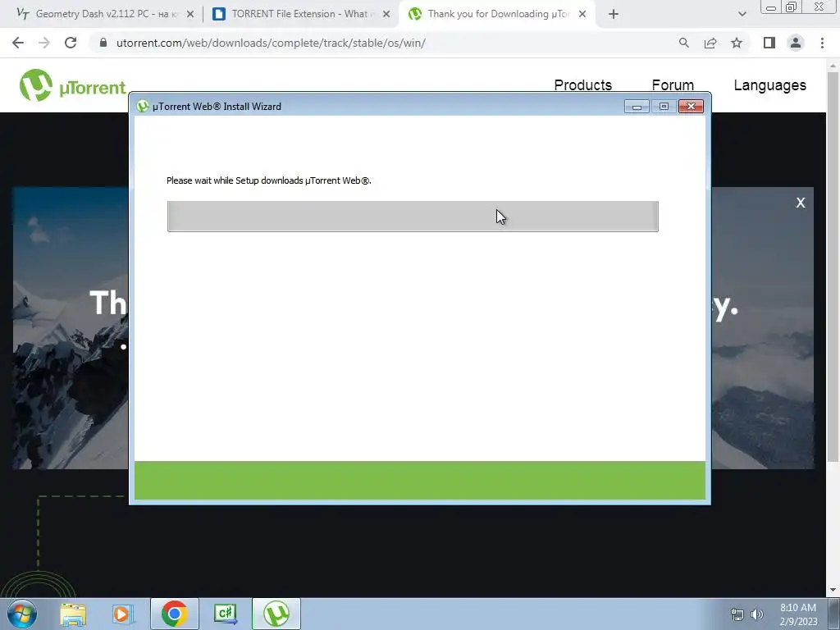Close the Geometry Dash tab
The width and height of the screenshot is (840, 630).
pyautogui.click(x=190, y=14)
